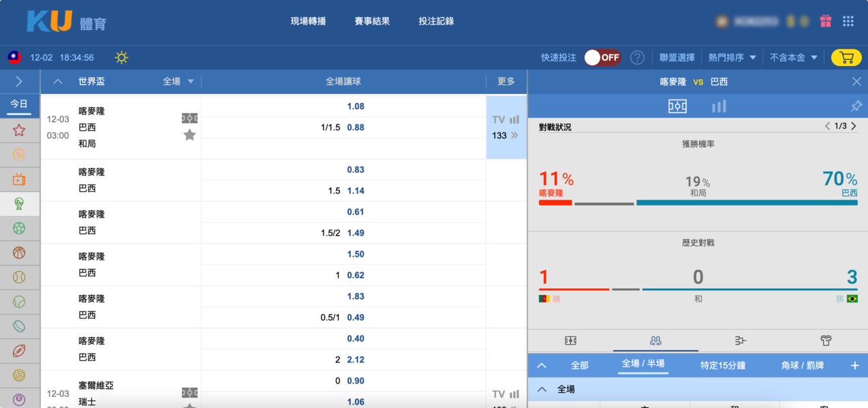This screenshot has height=408, width=868.
Task: Select the billiard ball sport icon
Action: 19,399
